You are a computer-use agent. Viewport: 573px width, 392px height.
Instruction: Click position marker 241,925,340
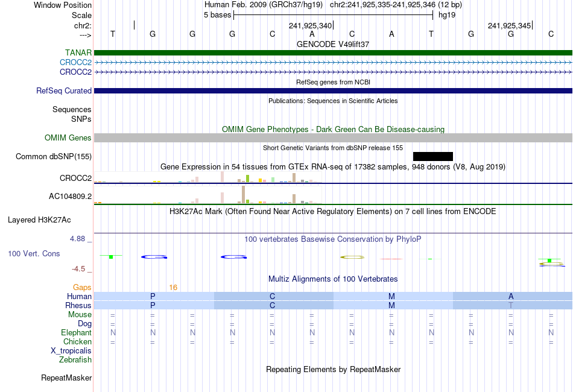coord(310,25)
